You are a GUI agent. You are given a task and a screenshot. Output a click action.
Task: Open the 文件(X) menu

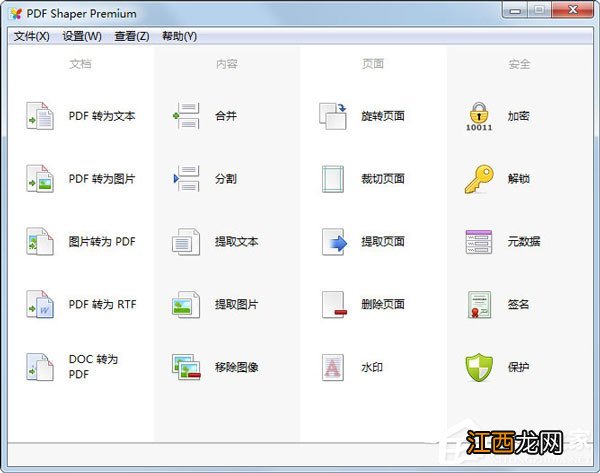click(x=32, y=36)
